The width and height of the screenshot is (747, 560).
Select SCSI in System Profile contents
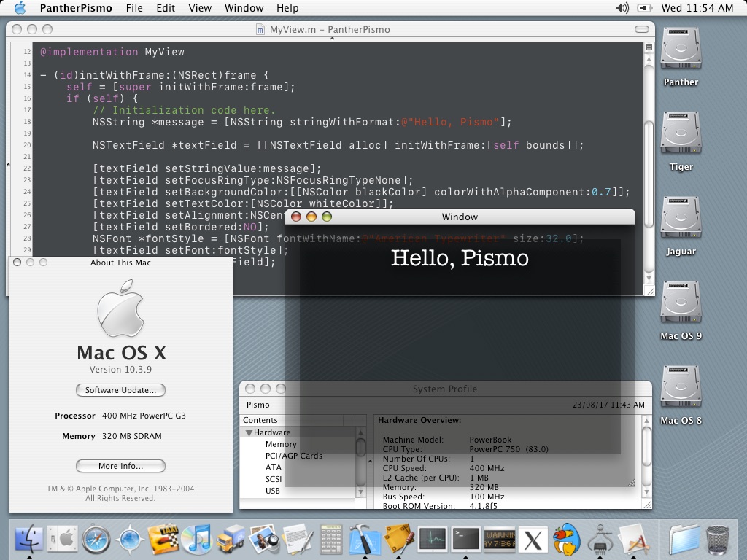coord(274,479)
